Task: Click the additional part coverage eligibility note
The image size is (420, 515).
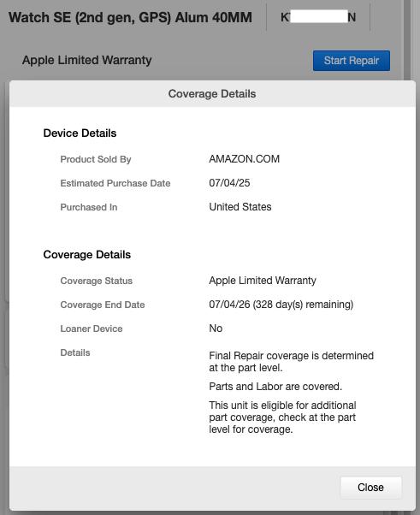Action: point(283,417)
